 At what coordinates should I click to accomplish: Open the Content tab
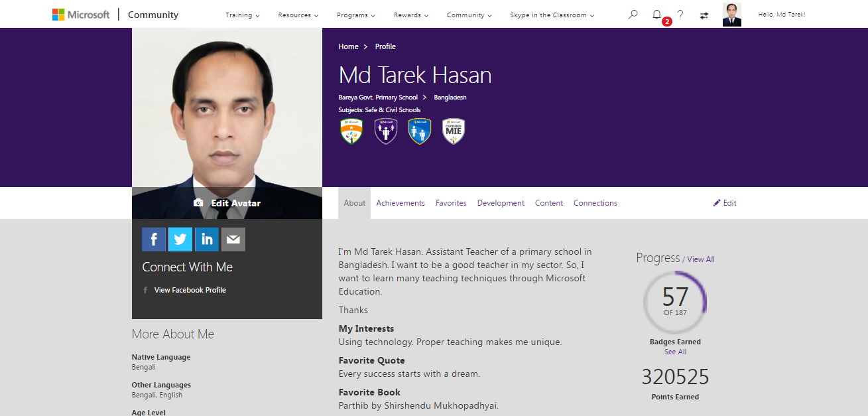coord(549,203)
